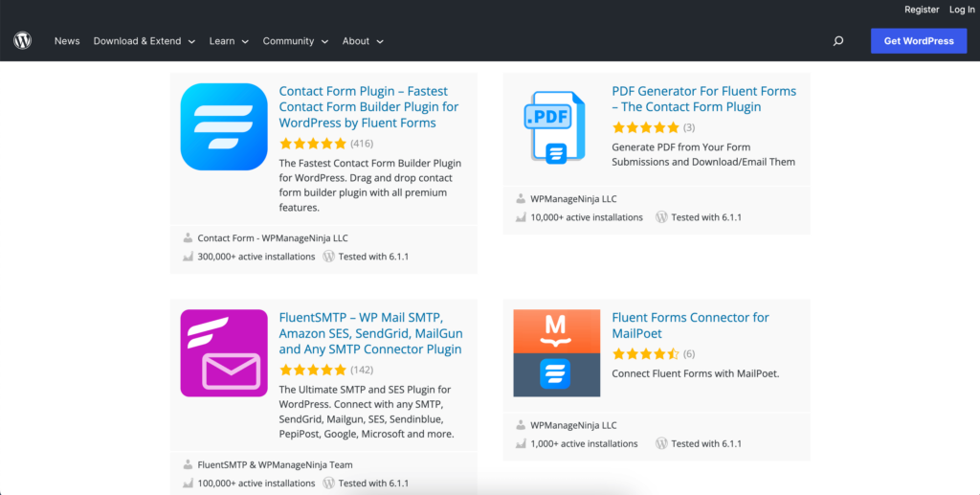Click 'Connect Fluent Forms with MailPoet.' description
This screenshot has height=495, width=980.
click(696, 373)
